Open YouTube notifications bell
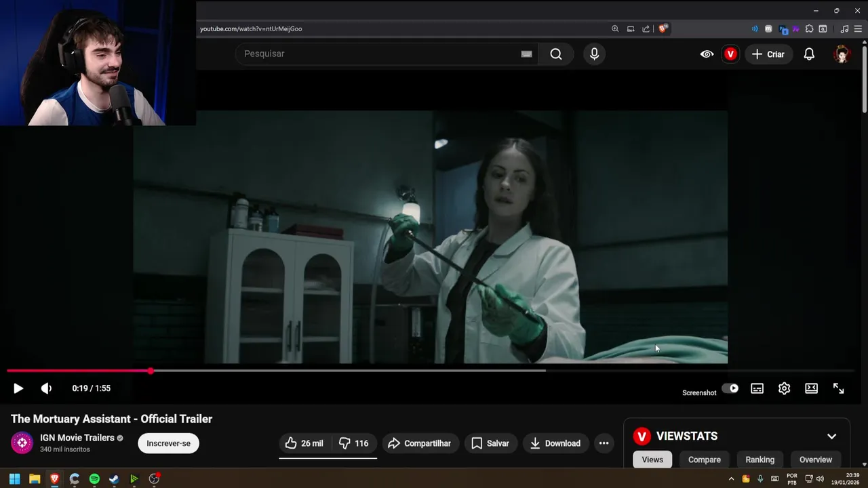The image size is (868, 488). click(x=809, y=54)
